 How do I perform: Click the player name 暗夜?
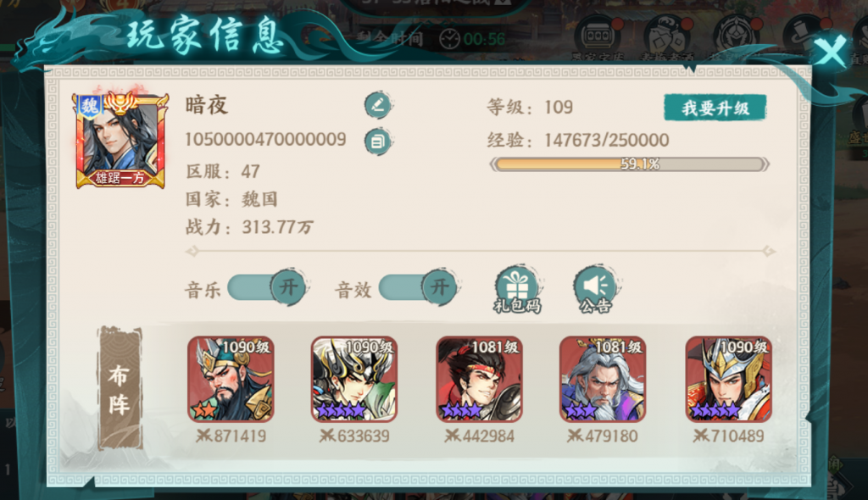207,104
